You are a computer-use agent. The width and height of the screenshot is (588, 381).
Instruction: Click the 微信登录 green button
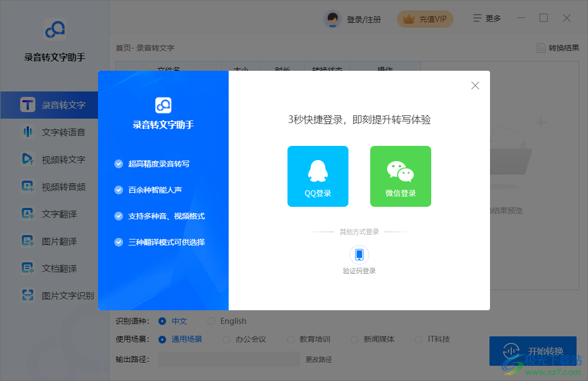(401, 176)
